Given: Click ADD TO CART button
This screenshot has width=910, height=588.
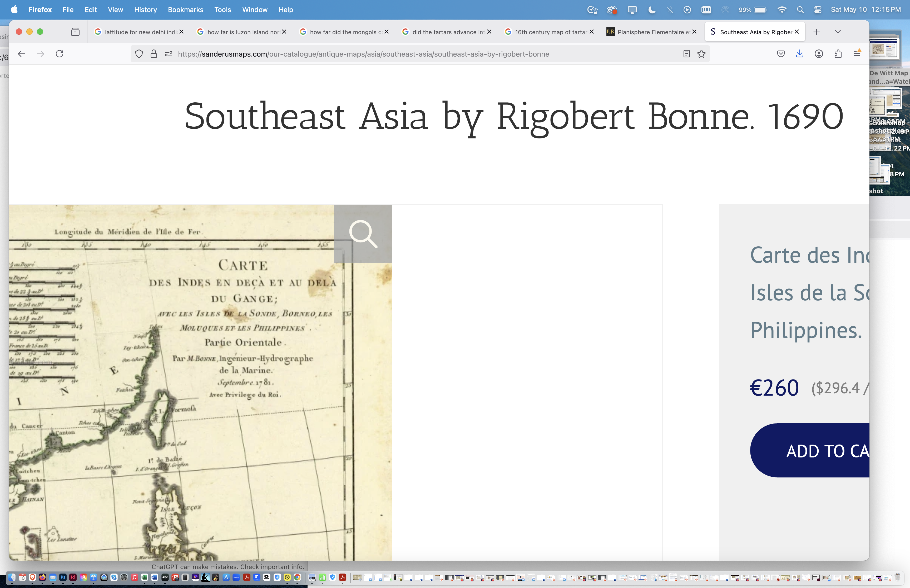Looking at the screenshot, I should 810,451.
